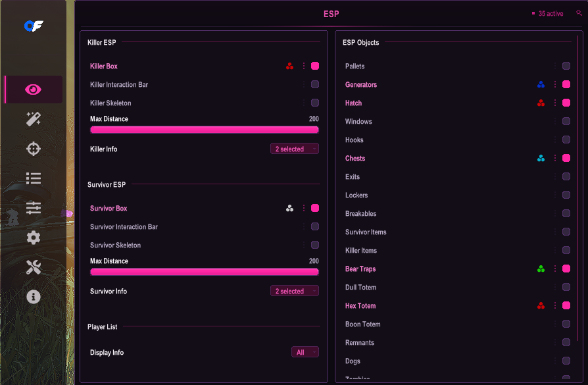
Task: Change Hex Totem red color swatch
Action: click(541, 306)
